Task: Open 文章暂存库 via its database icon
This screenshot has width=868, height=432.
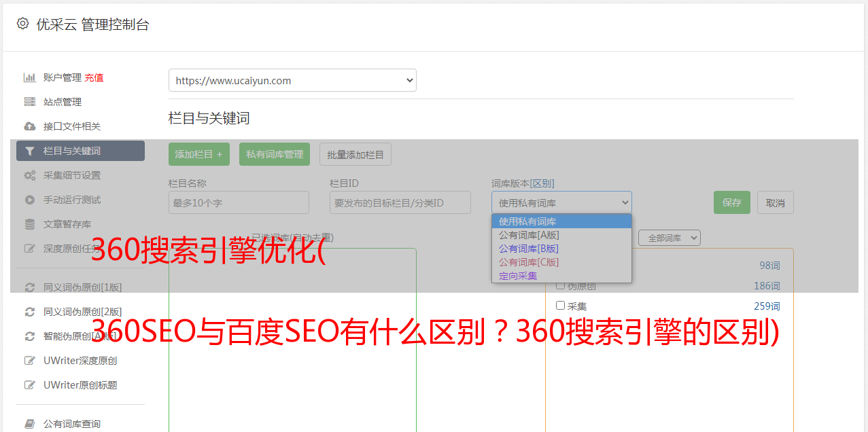Action: 29,224
